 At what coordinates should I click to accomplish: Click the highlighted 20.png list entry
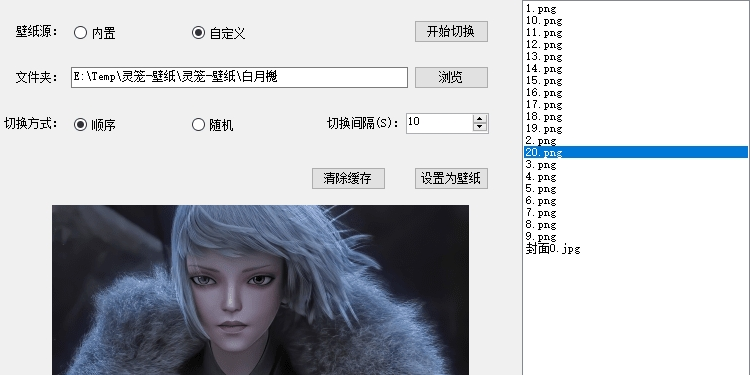[636, 152]
